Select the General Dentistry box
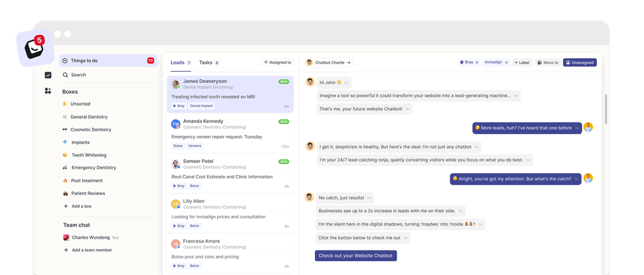This screenshot has height=275, width=644. pos(85,117)
